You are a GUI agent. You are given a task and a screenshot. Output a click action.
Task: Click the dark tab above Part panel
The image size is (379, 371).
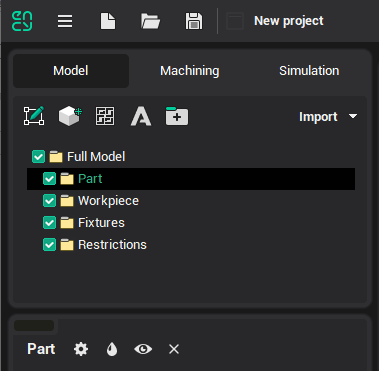point(34,326)
